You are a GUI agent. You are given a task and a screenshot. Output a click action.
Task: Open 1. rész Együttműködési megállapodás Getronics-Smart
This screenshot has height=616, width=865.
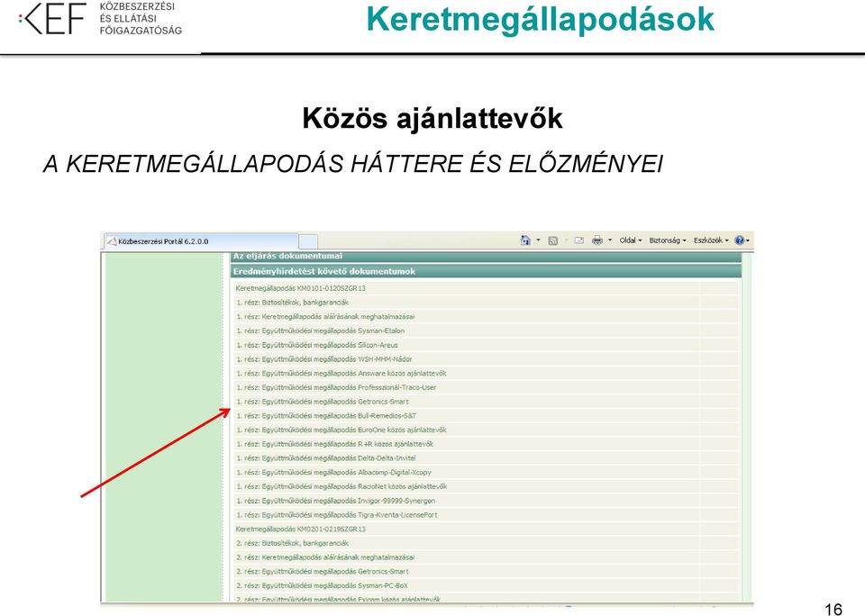323,402
